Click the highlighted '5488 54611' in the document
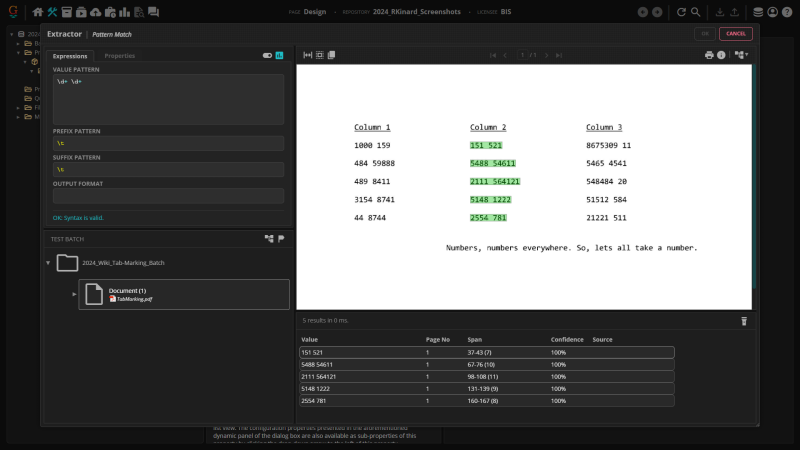Screen dimensions: 800x450 tap(493, 163)
